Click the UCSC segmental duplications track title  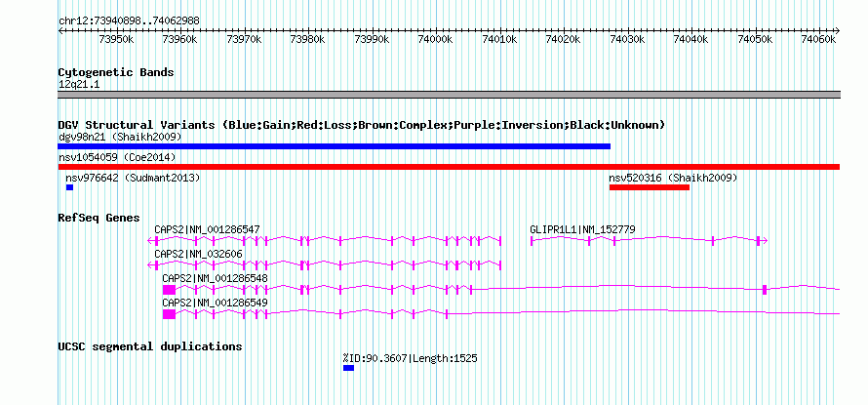150,346
